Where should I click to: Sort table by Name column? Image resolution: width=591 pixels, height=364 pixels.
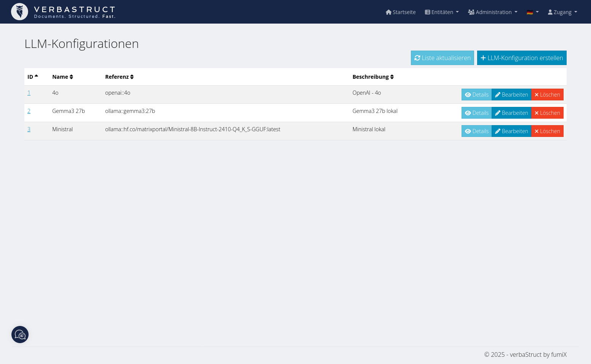[x=62, y=77]
